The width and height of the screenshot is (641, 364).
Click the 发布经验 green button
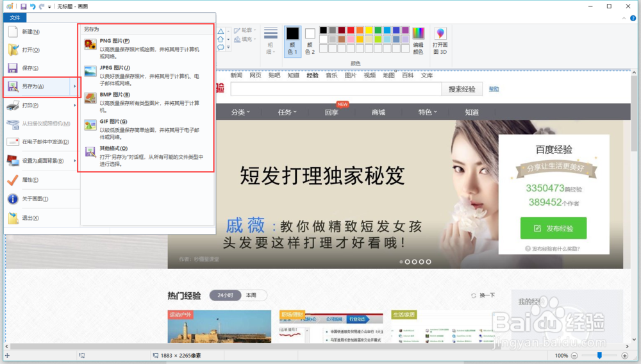pos(554,228)
